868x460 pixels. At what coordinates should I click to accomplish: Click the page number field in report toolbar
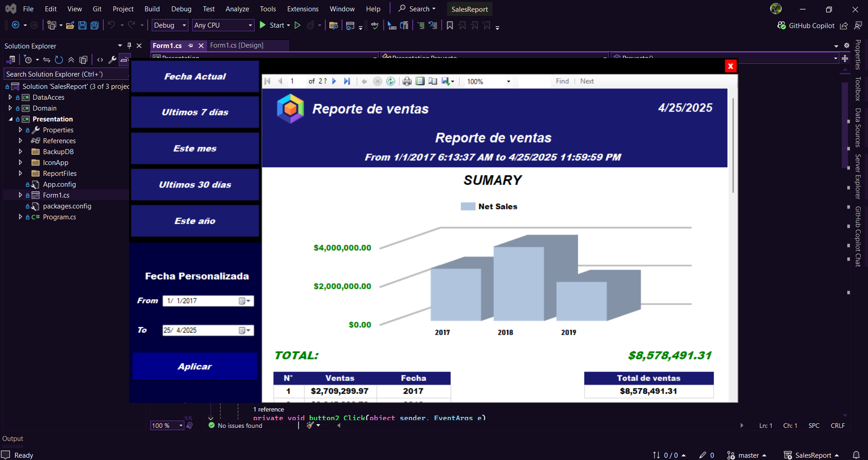[297, 81]
